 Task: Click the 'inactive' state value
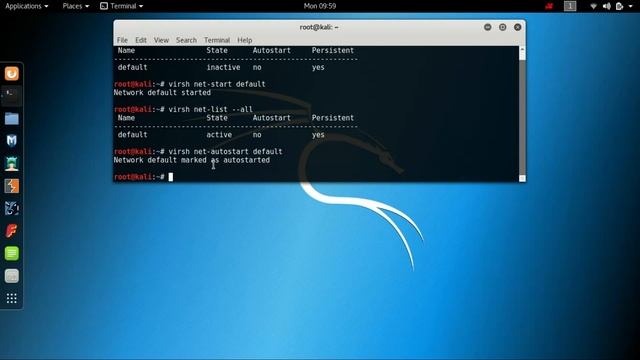(223, 67)
